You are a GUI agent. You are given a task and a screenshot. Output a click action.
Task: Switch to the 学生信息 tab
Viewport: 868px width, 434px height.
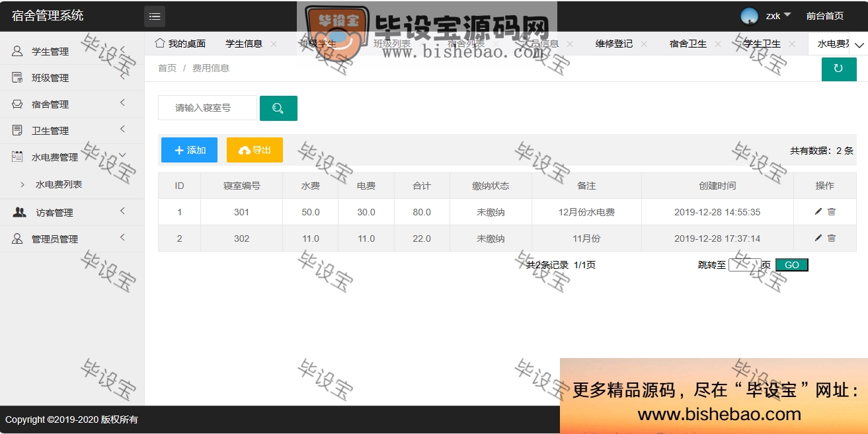coord(244,44)
